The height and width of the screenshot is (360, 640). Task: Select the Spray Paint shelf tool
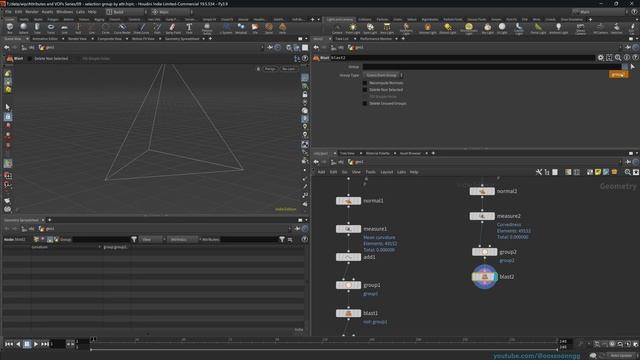coord(173,28)
